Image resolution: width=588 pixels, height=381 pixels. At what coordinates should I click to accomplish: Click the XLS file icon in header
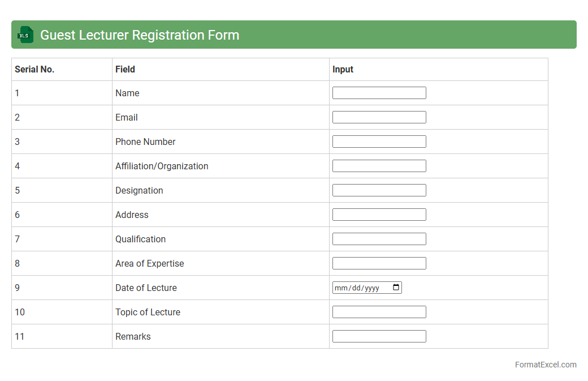pyautogui.click(x=25, y=35)
